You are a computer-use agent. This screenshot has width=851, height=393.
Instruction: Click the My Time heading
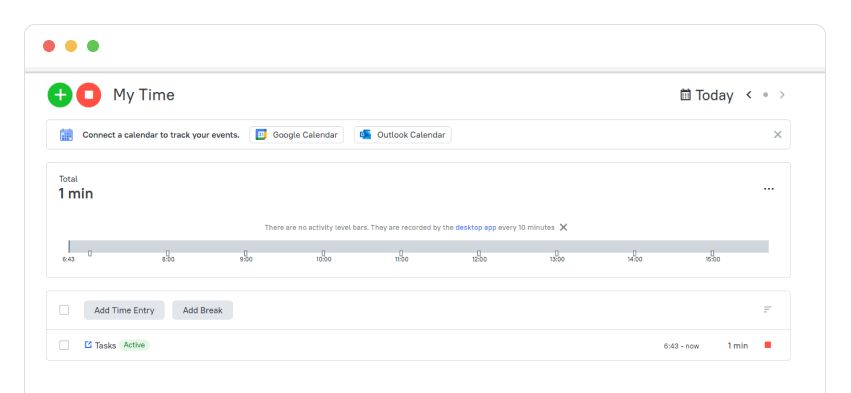point(144,95)
